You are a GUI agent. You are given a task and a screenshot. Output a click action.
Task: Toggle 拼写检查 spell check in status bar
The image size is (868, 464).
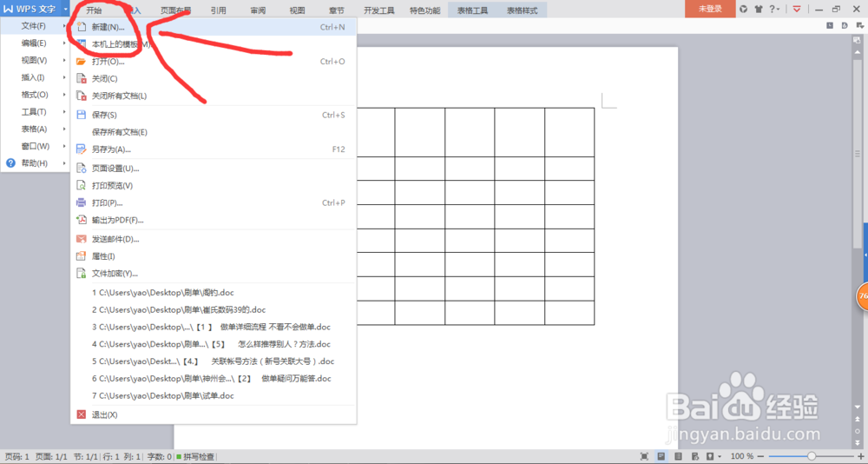pyautogui.click(x=195, y=457)
